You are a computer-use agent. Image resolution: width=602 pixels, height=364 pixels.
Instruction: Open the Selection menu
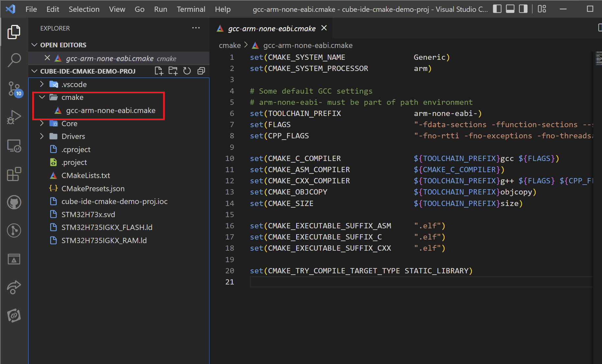[84, 9]
